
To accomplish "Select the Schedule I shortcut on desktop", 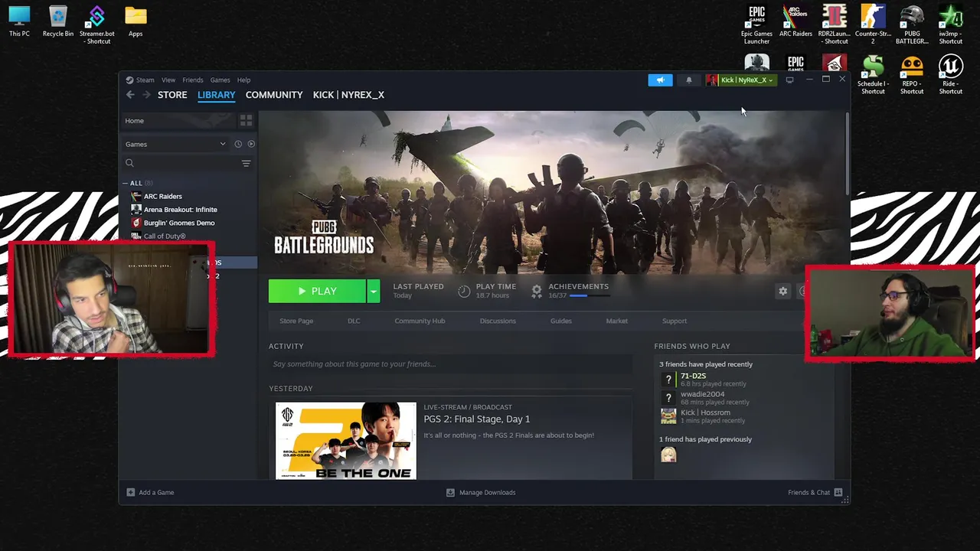I will point(873,75).
